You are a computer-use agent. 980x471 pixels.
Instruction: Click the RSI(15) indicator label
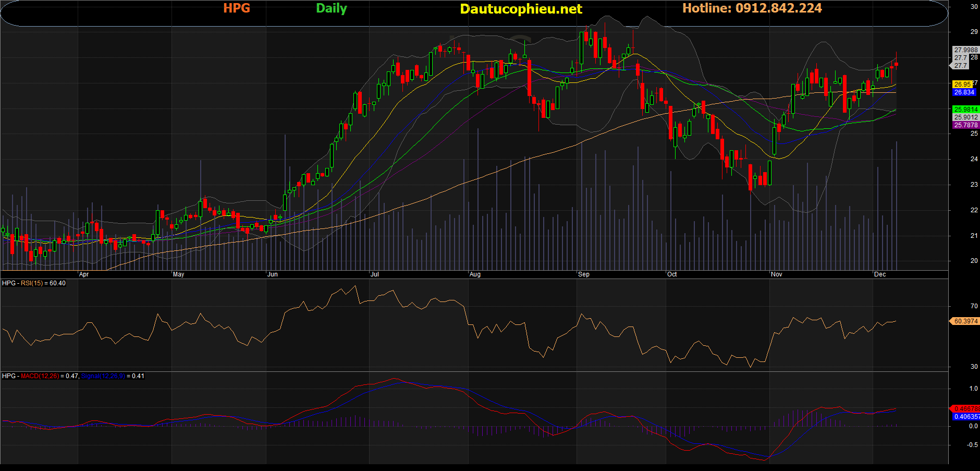click(x=32, y=283)
